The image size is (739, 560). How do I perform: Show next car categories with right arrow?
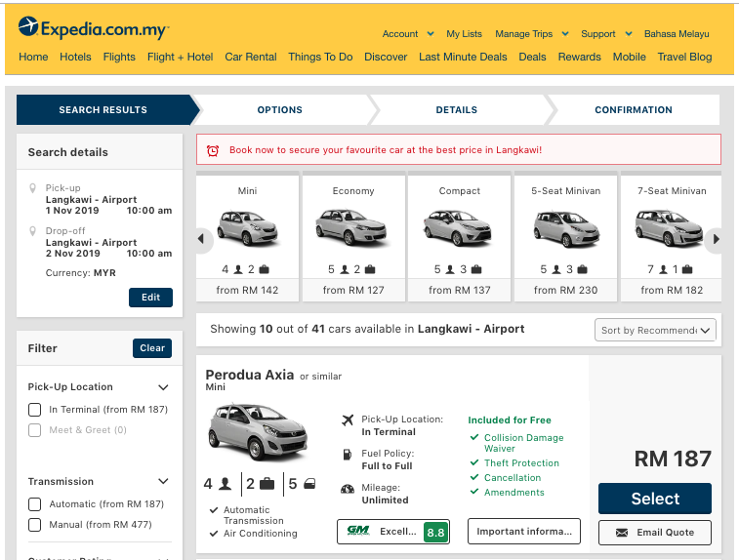(x=716, y=239)
